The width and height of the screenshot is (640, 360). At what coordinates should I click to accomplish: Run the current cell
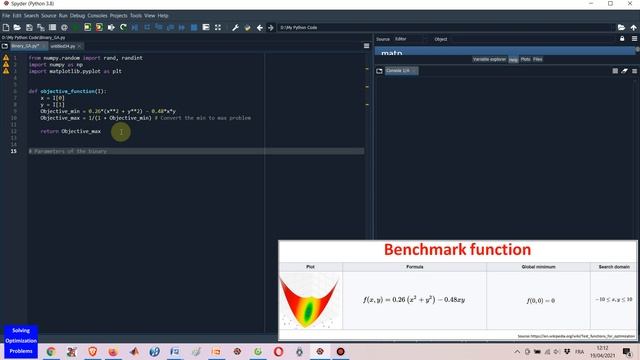[87, 27]
